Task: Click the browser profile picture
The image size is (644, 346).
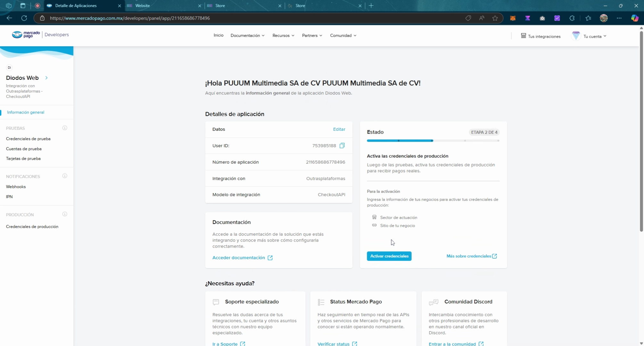Action: [x=604, y=18]
